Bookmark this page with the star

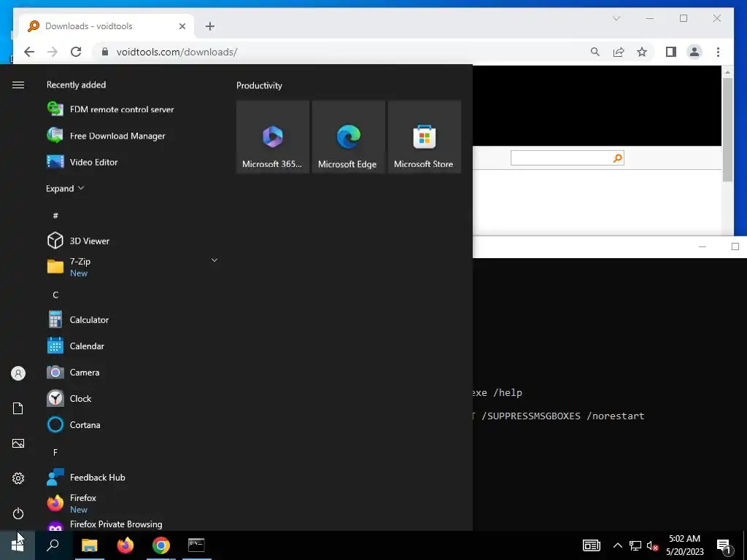click(x=642, y=52)
